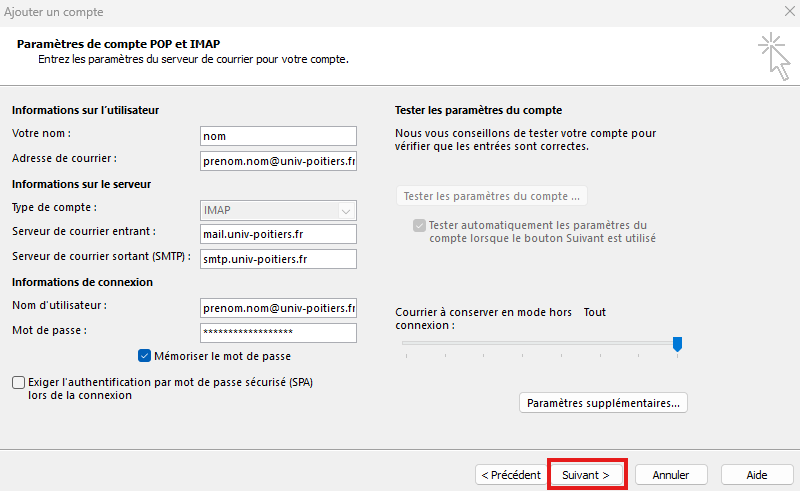Click the Votre nom text field
The width and height of the screenshot is (800, 491).
point(278,136)
